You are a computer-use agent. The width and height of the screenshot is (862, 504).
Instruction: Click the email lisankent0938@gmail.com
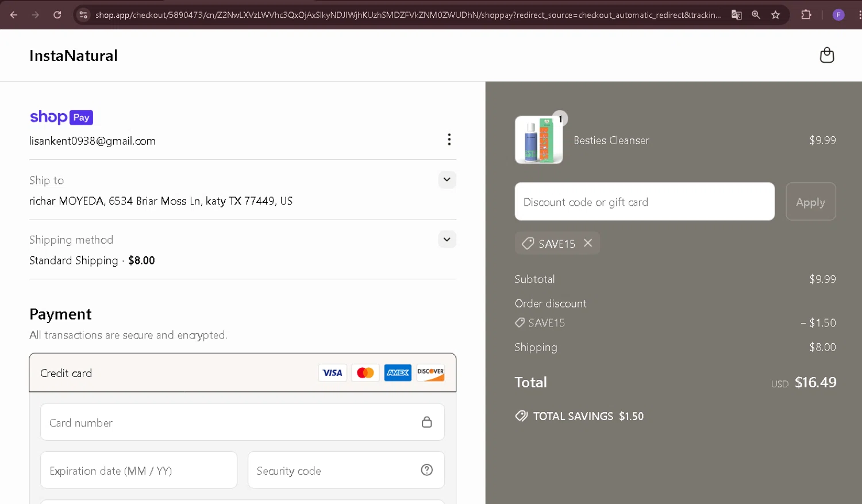click(93, 141)
